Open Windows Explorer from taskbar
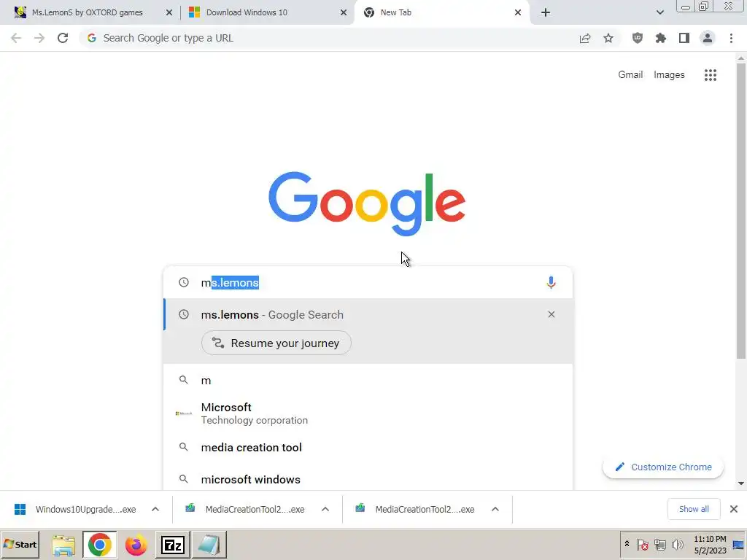 pyautogui.click(x=63, y=545)
